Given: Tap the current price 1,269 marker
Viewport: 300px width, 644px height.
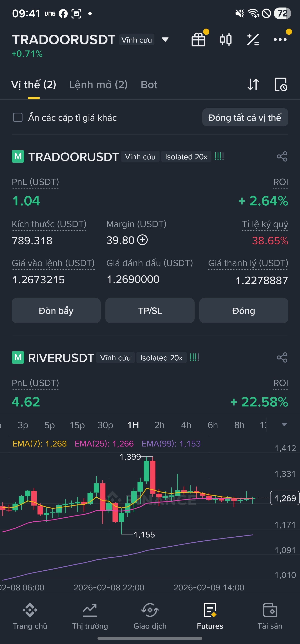Looking at the screenshot, I should tap(285, 498).
